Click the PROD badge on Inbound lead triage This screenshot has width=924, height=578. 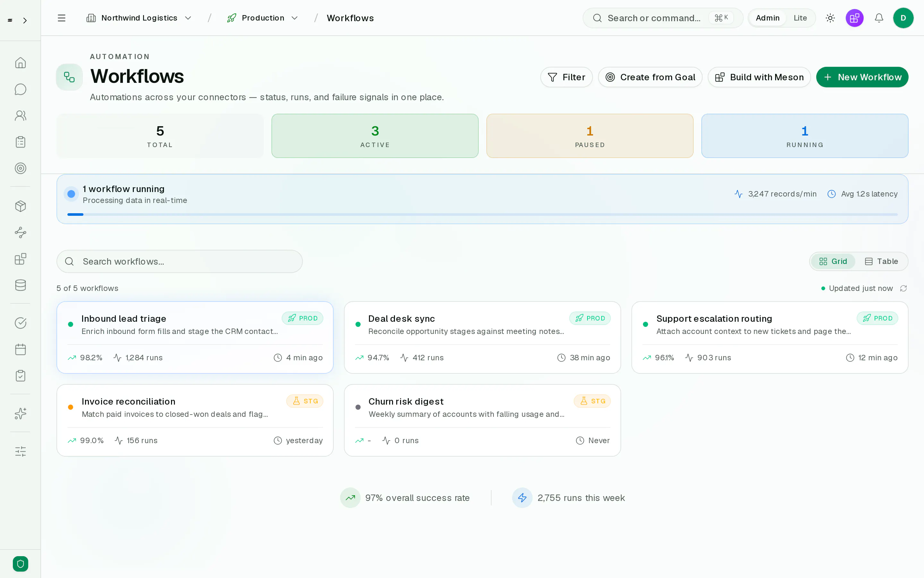(303, 318)
